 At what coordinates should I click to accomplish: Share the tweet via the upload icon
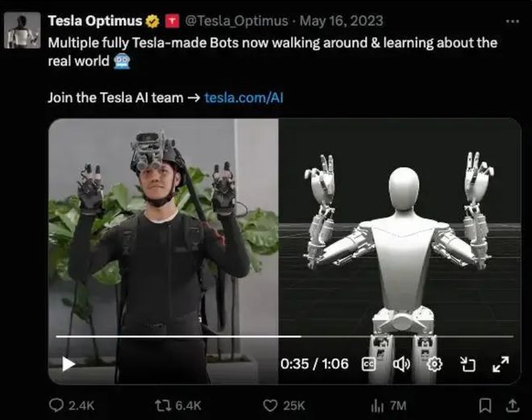pyautogui.click(x=510, y=405)
